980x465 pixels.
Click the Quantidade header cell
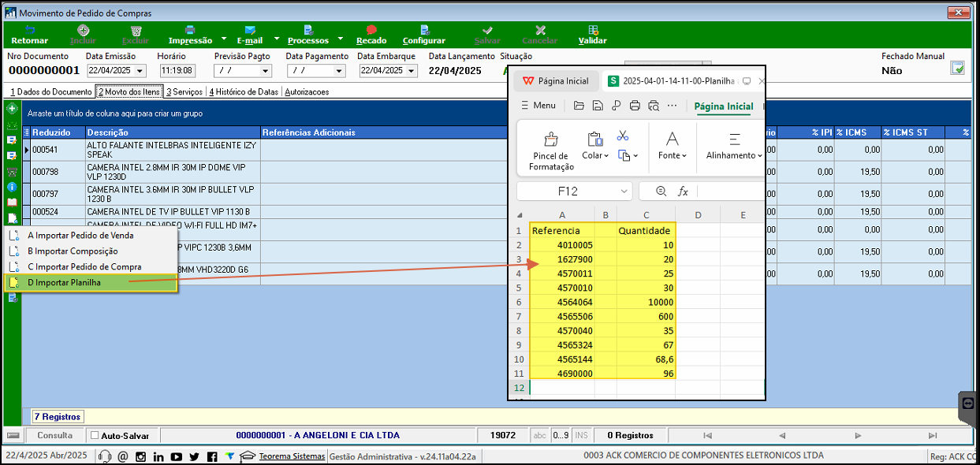pyautogui.click(x=646, y=231)
